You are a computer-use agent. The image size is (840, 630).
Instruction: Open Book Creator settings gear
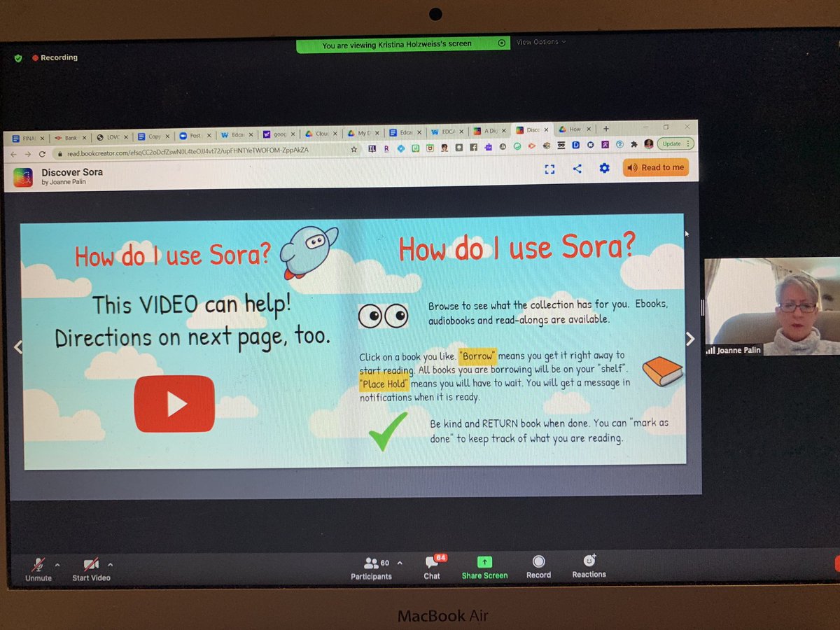click(604, 168)
